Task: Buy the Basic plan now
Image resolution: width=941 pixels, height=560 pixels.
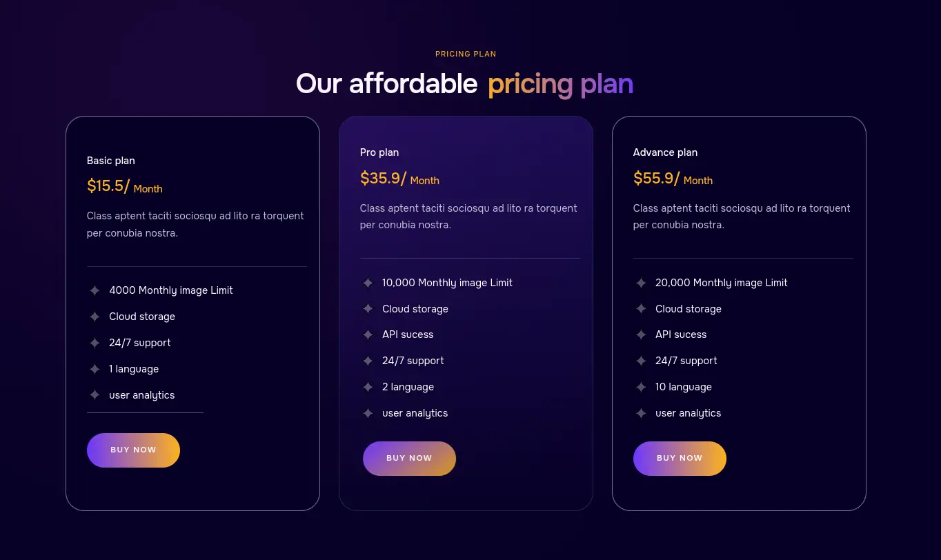Action: pos(133,450)
